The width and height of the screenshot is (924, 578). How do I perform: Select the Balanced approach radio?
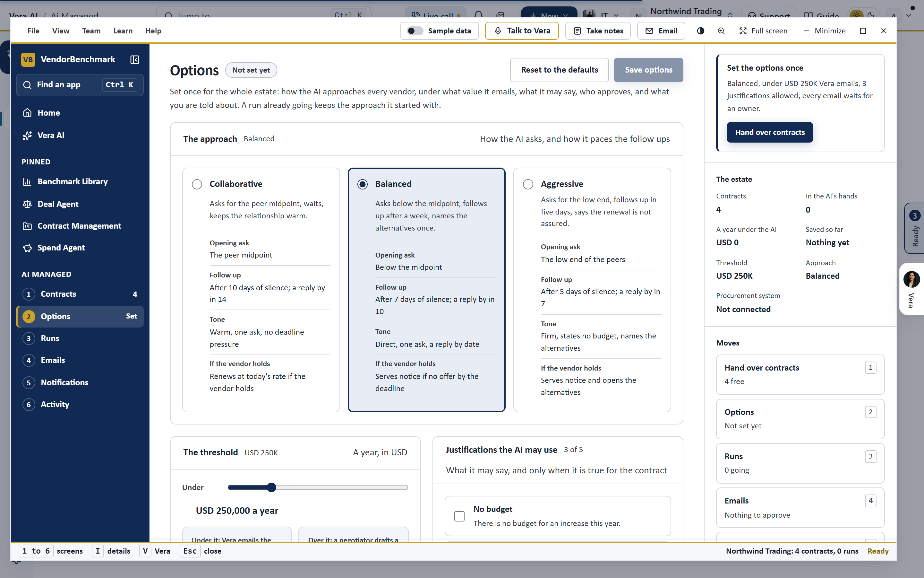362,184
